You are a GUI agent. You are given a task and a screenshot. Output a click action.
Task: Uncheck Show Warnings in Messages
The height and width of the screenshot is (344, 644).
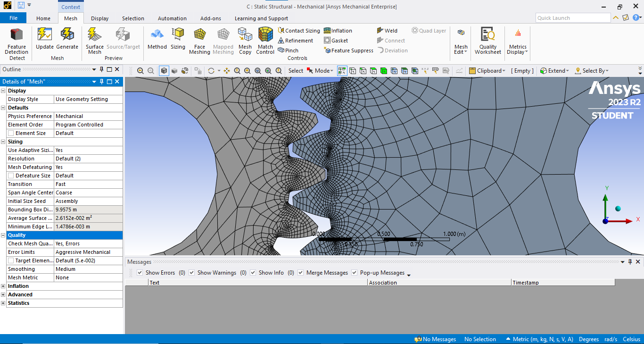(191, 273)
